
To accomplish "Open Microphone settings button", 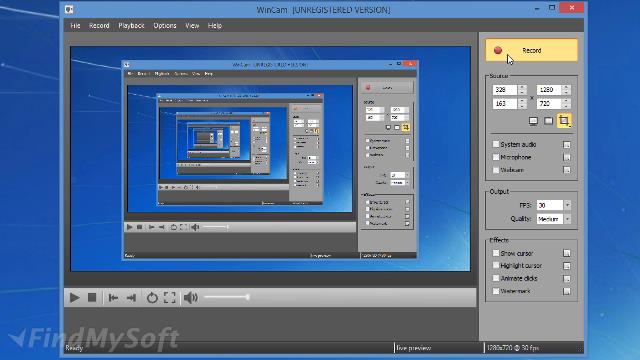I will click(567, 157).
